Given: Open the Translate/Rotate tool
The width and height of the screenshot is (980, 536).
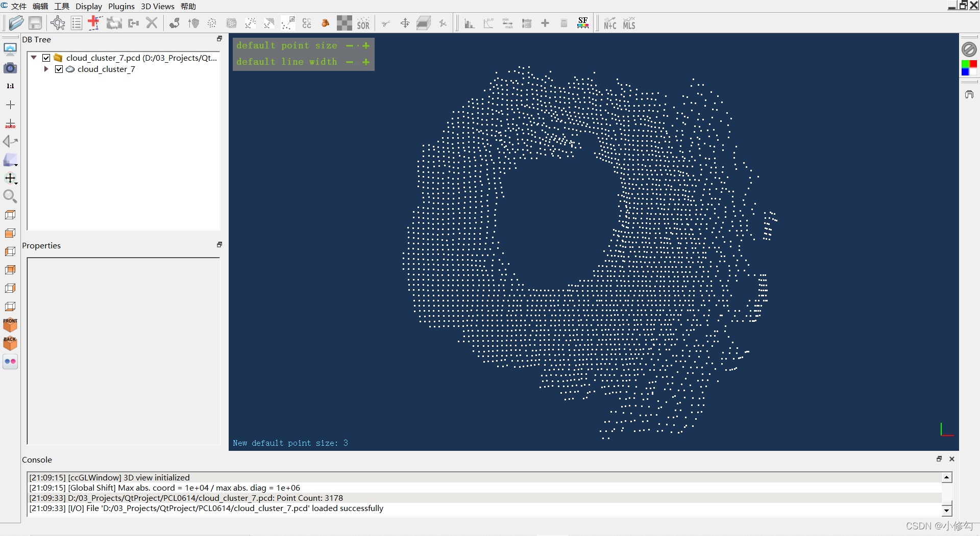Looking at the screenshot, I should tap(405, 23).
